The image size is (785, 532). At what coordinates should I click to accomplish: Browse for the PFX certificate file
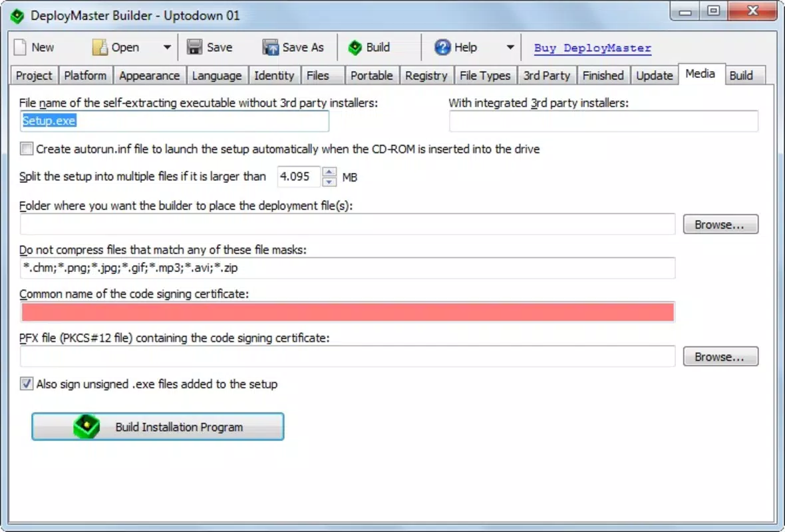tap(720, 357)
